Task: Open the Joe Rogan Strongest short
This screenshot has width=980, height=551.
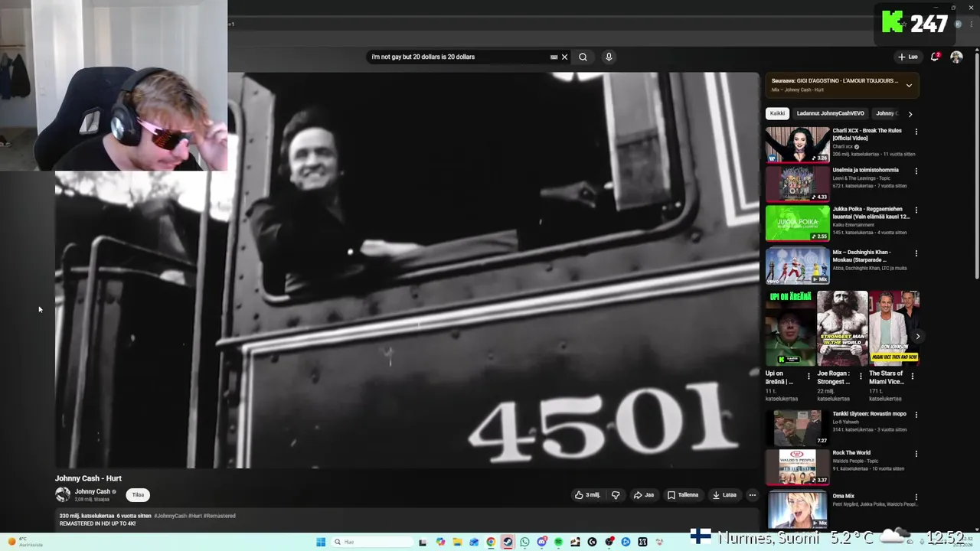Action: click(842, 328)
